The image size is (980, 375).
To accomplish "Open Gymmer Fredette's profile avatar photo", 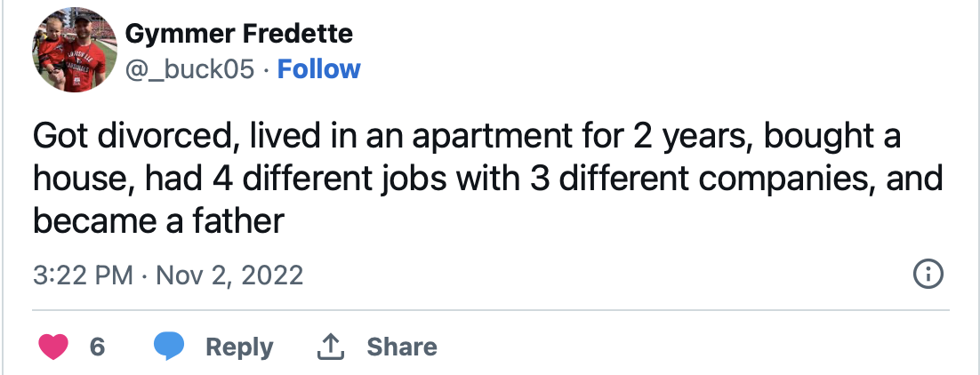I will point(75,51).
